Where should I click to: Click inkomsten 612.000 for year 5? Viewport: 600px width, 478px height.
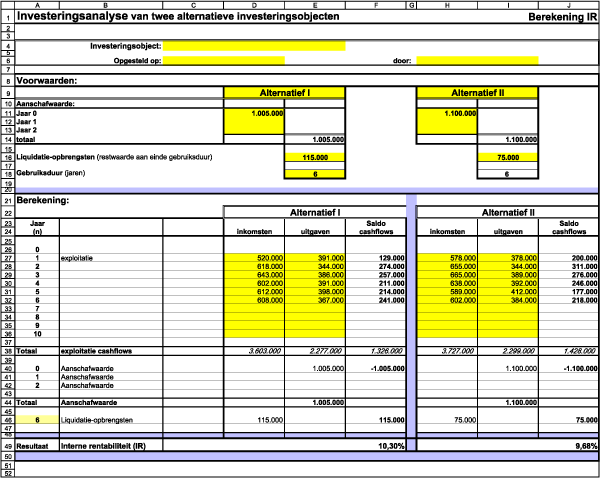pos(254,292)
